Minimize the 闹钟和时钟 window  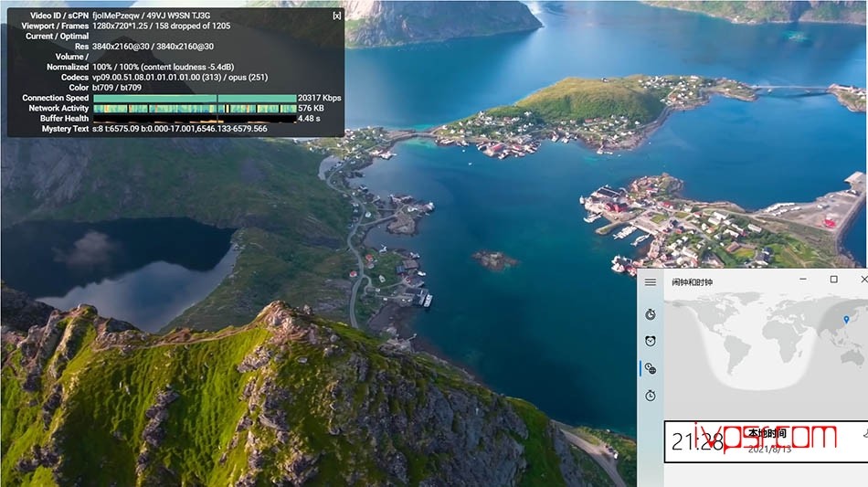pyautogui.click(x=803, y=280)
